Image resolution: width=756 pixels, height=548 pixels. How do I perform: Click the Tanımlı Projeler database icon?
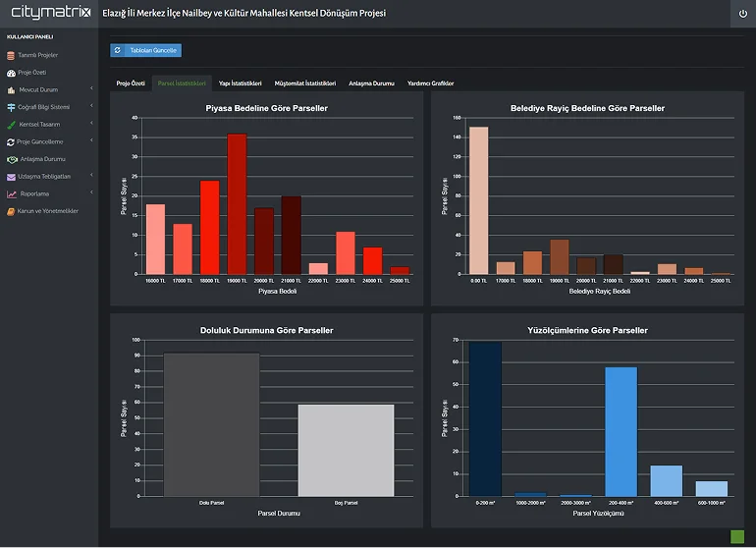[x=11, y=55]
